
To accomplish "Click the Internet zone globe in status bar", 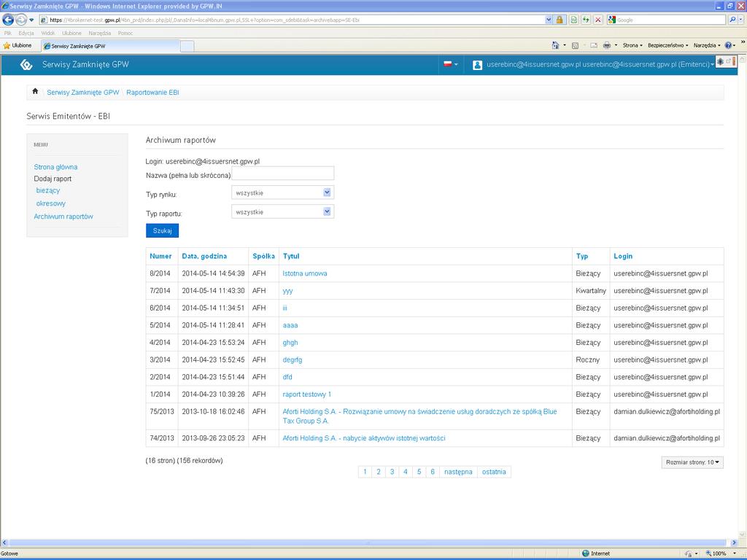I will 586,553.
